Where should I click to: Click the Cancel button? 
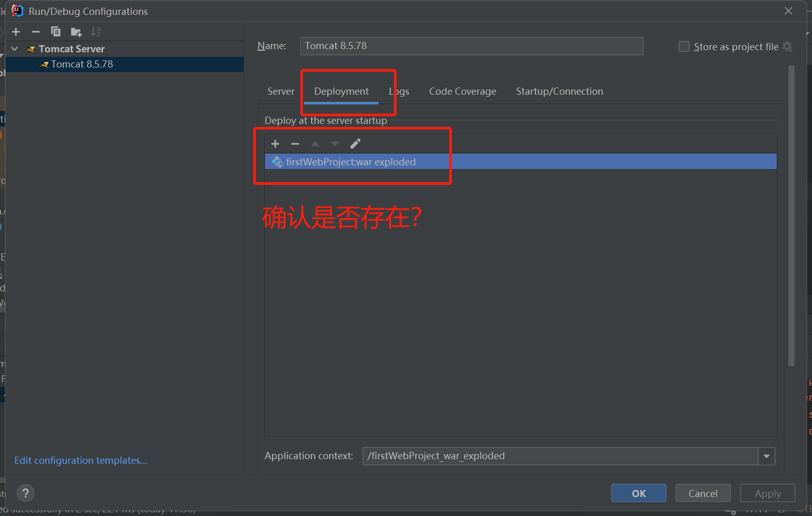[703, 493]
